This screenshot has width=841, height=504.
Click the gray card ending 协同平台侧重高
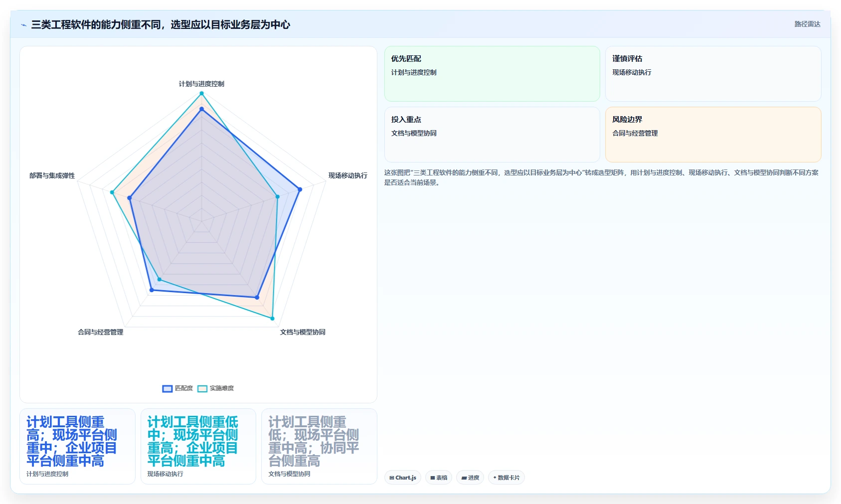[x=319, y=446]
